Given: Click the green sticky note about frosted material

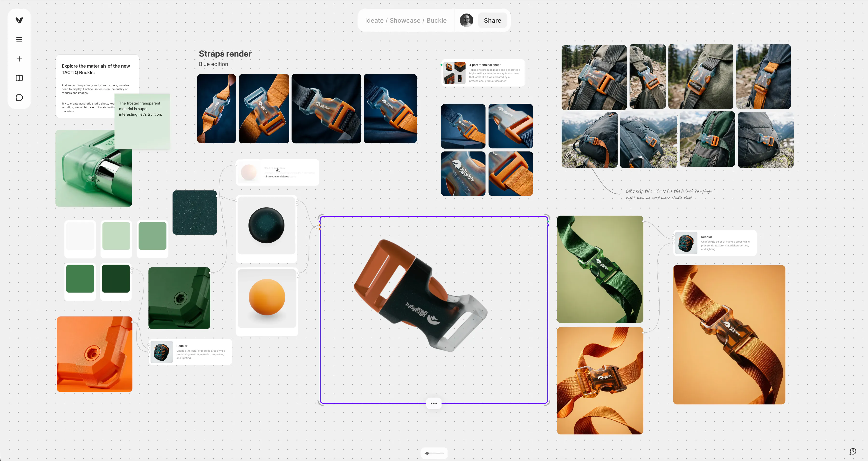Looking at the screenshot, I should click(142, 121).
